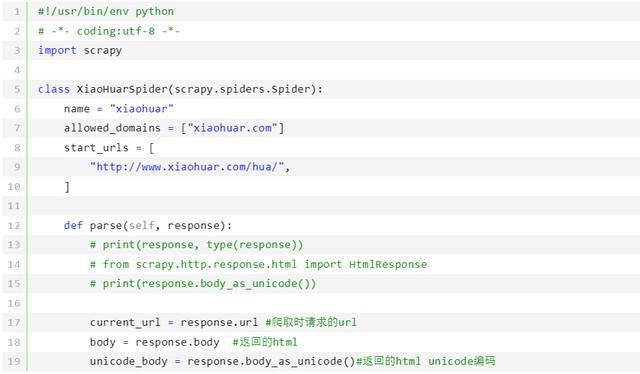Click HtmlResponse in the commented import

(x=388, y=265)
